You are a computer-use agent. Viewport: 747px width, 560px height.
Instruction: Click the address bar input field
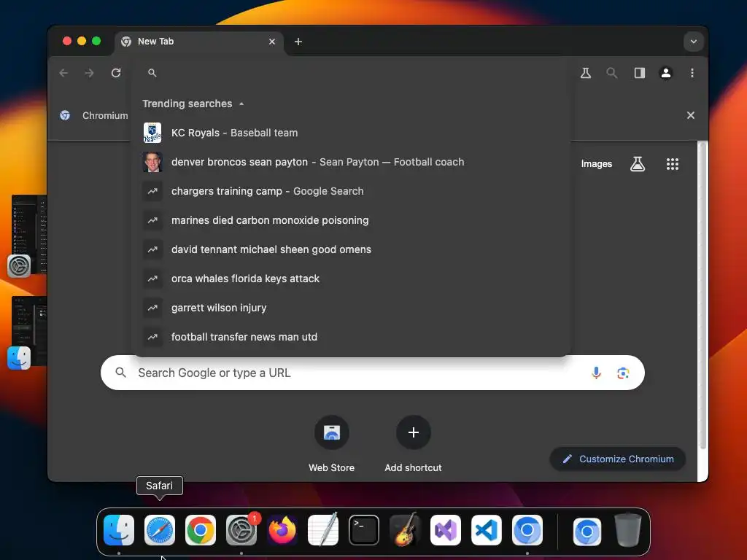352,73
